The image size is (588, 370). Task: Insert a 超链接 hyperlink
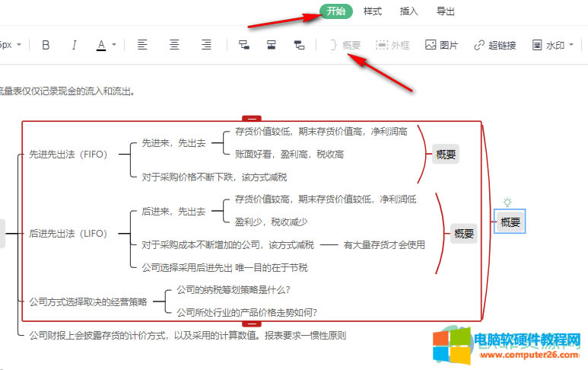pyautogui.click(x=494, y=45)
